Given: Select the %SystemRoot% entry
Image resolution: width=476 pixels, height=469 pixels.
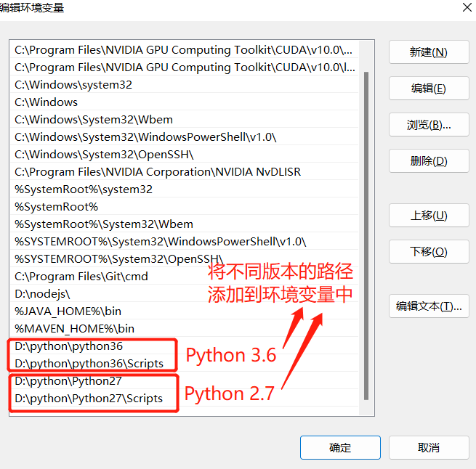Looking at the screenshot, I should tap(185, 207).
